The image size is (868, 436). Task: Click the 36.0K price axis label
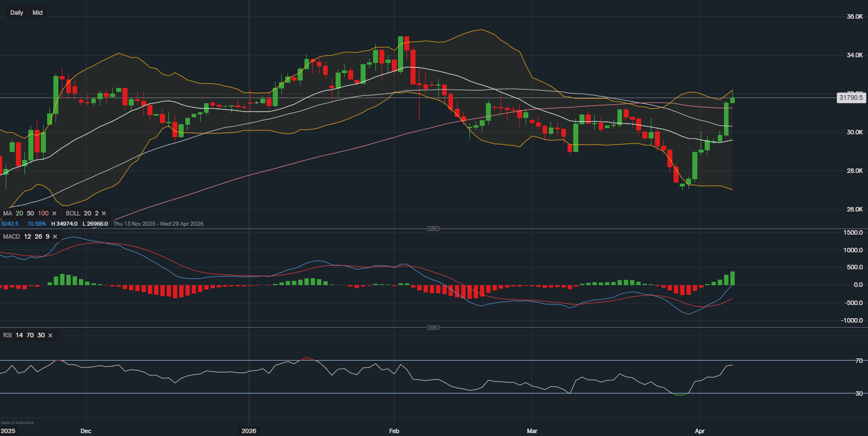click(854, 17)
